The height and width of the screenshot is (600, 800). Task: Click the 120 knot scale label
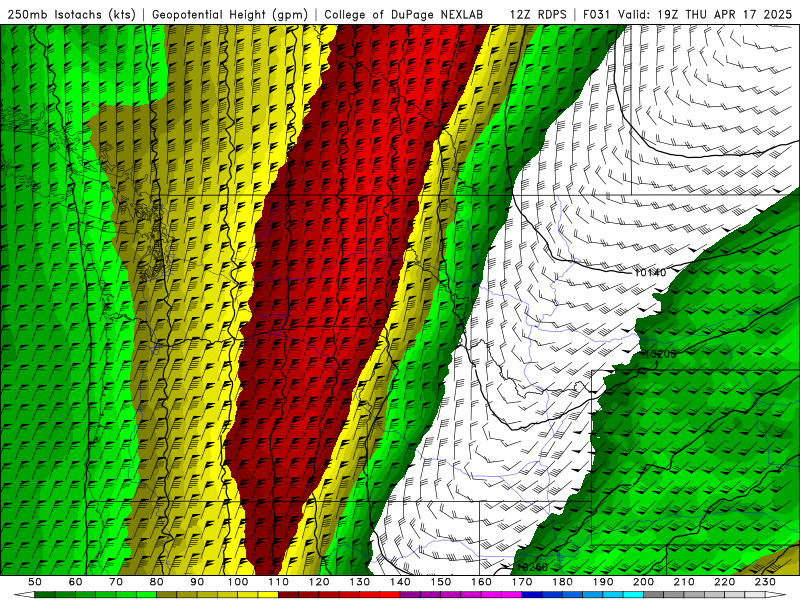click(x=319, y=582)
